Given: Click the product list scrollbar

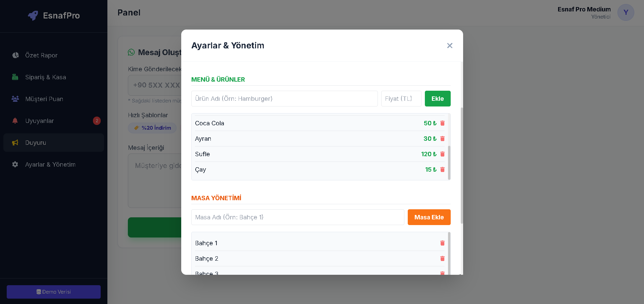Looking at the screenshot, I should pyautogui.click(x=449, y=163).
